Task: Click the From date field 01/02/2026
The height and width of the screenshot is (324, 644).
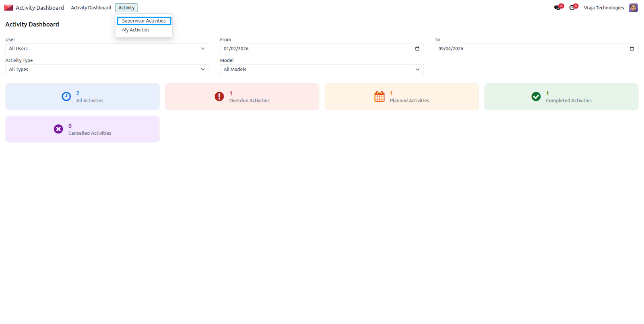Action: pyautogui.click(x=322, y=49)
